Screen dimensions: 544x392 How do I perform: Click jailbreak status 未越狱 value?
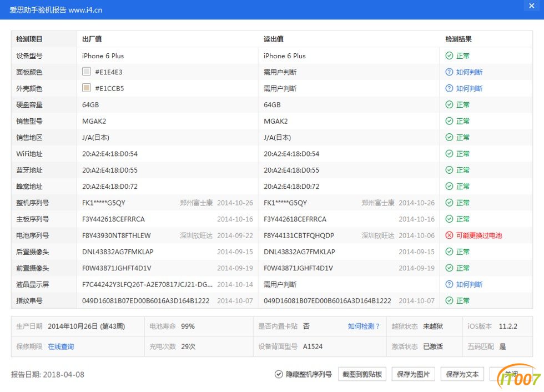click(433, 326)
